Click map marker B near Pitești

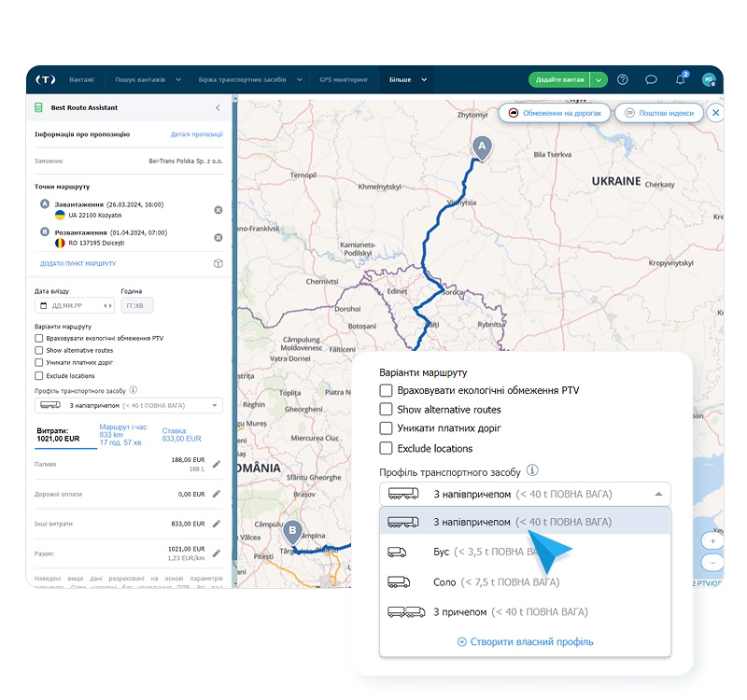[292, 532]
